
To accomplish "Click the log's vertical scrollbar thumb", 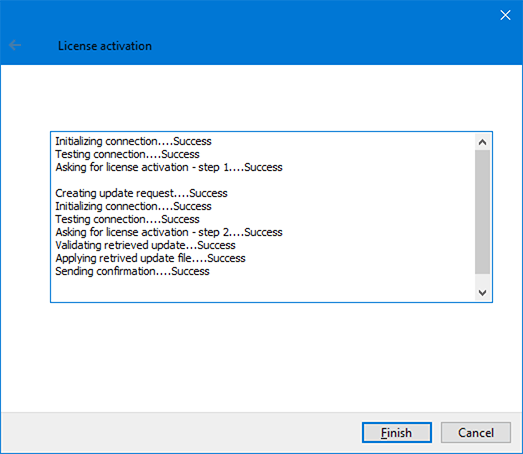I will (x=482, y=212).
